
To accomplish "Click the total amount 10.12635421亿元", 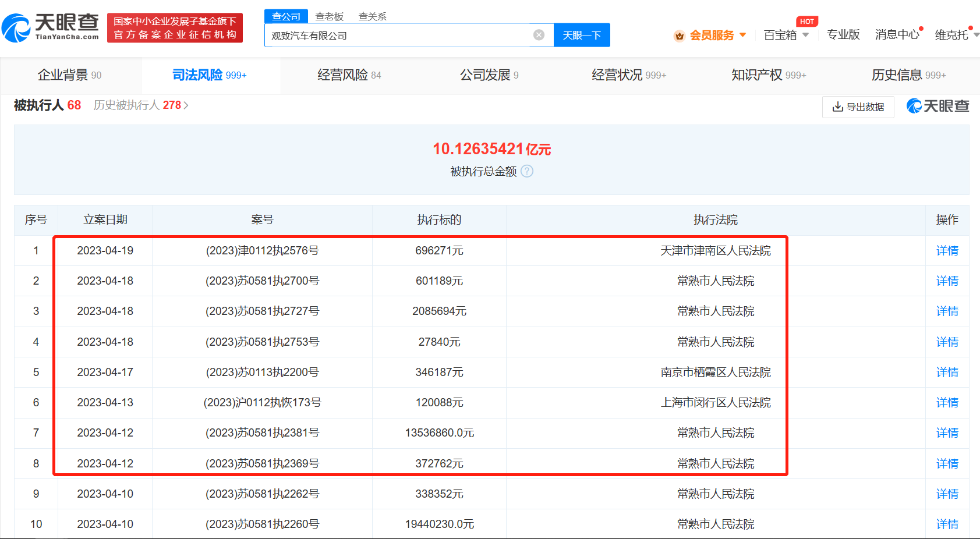I will tap(491, 149).
